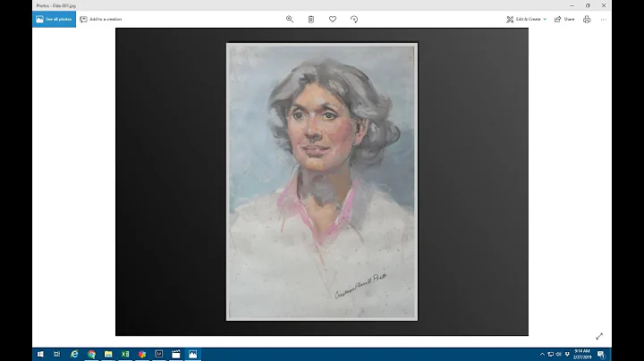Open the Action Center notifications icon
This screenshot has width=644, height=361.
pyautogui.click(x=601, y=354)
